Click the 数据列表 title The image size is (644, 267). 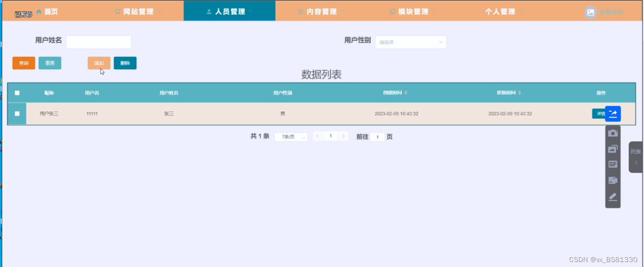(322, 75)
